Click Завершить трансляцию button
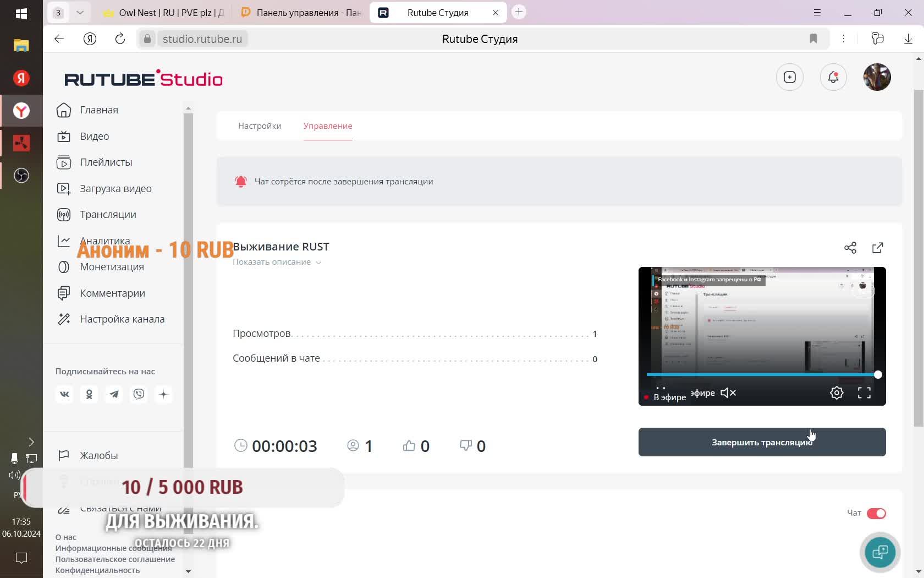Image resolution: width=924 pixels, height=578 pixels. (762, 442)
